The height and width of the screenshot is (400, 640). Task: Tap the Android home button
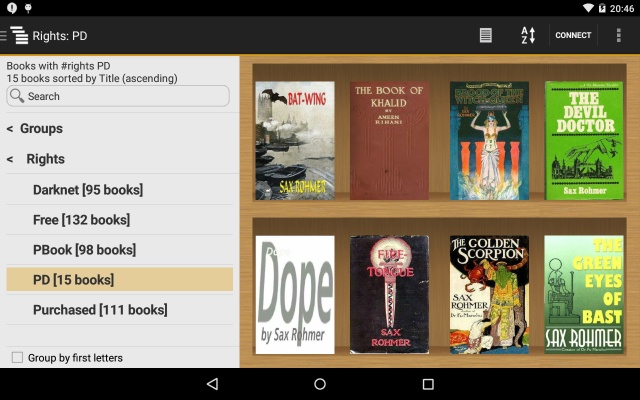pos(320,384)
